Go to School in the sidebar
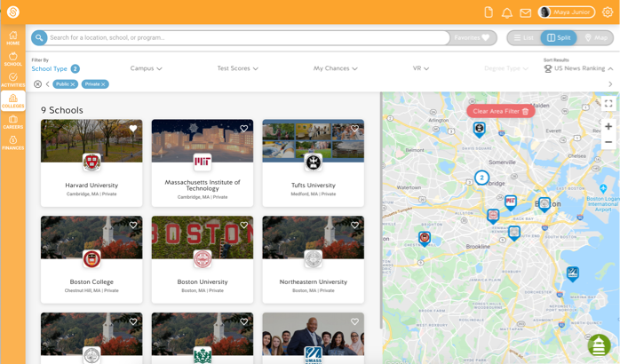This screenshot has height=364, width=620. [13, 59]
